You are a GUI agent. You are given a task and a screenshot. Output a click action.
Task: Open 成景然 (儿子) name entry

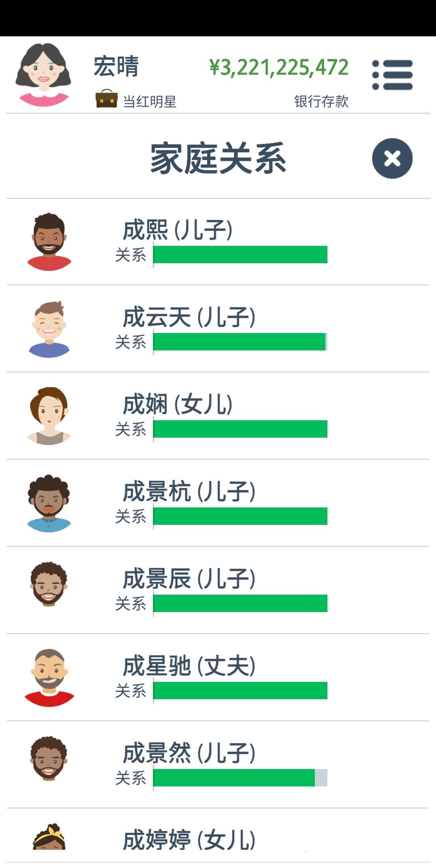coord(189,753)
